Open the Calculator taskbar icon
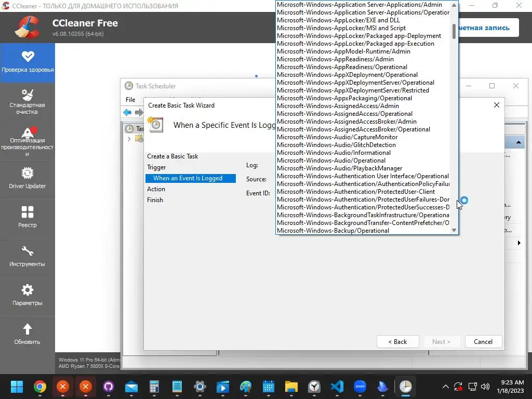The width and height of the screenshot is (532, 399). click(x=154, y=387)
